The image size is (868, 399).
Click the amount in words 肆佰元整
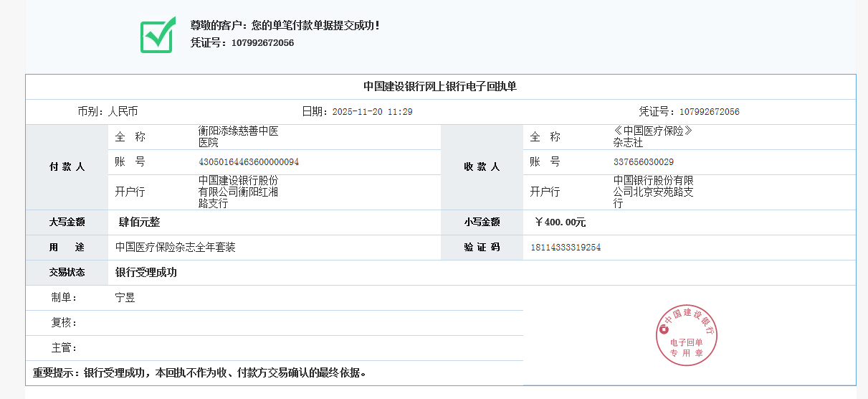[140, 222]
